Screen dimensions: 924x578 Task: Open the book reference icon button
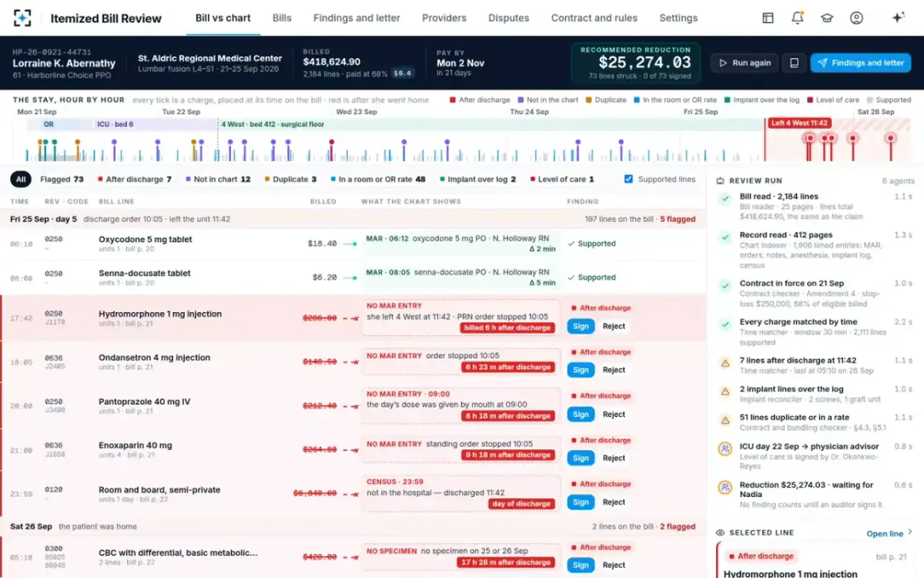pyautogui.click(x=794, y=63)
